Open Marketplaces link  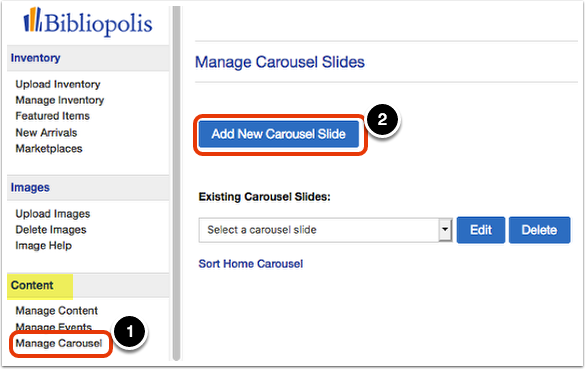click(49, 149)
